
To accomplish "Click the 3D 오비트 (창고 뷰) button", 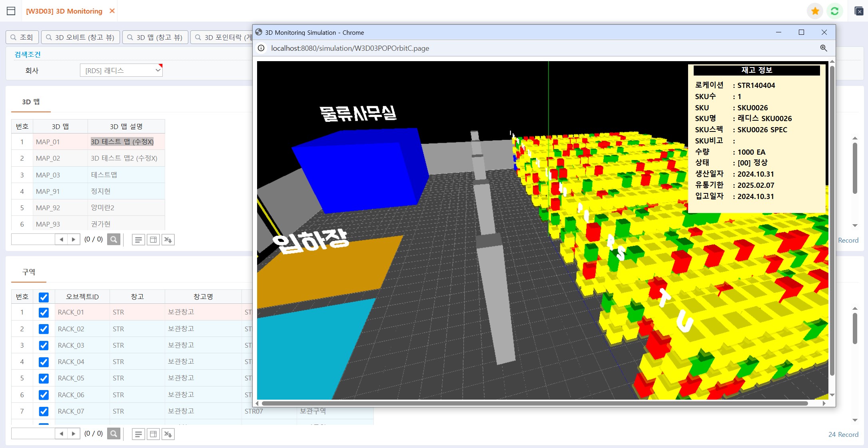I will (80, 37).
